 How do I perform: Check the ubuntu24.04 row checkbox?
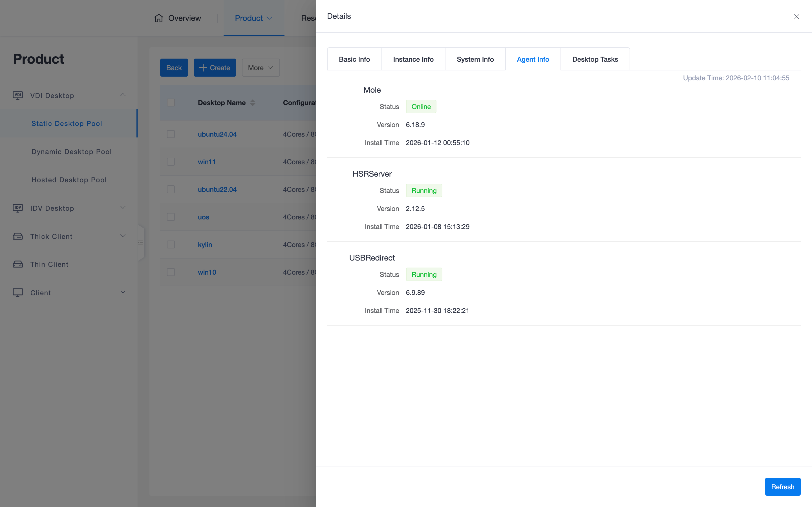(171, 134)
